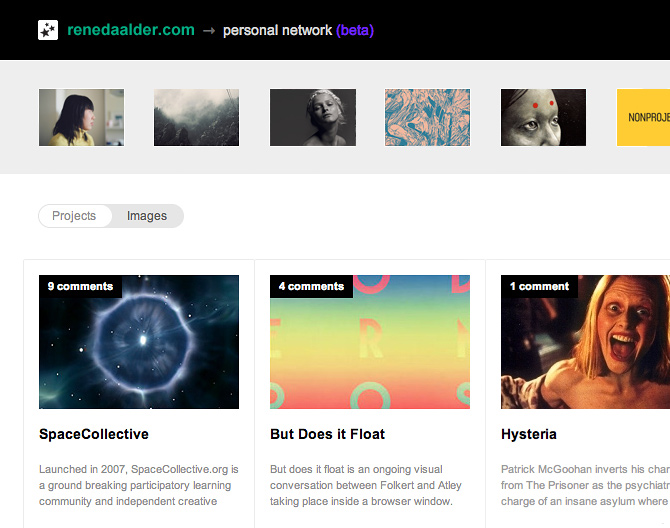
Task: Open the But Does it Float gradient image
Action: point(370,342)
